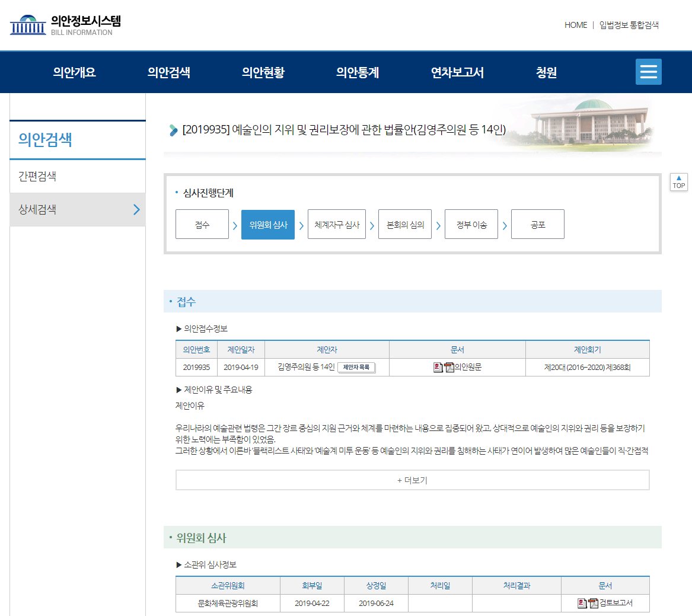This screenshot has height=616, width=692.
Task: Click the bill title starting with [2019935]
Action: coord(344,130)
